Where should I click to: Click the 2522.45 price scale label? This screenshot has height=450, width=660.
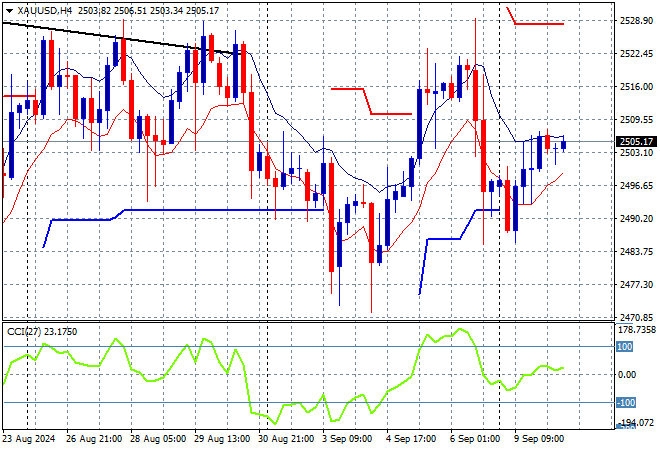coord(636,53)
